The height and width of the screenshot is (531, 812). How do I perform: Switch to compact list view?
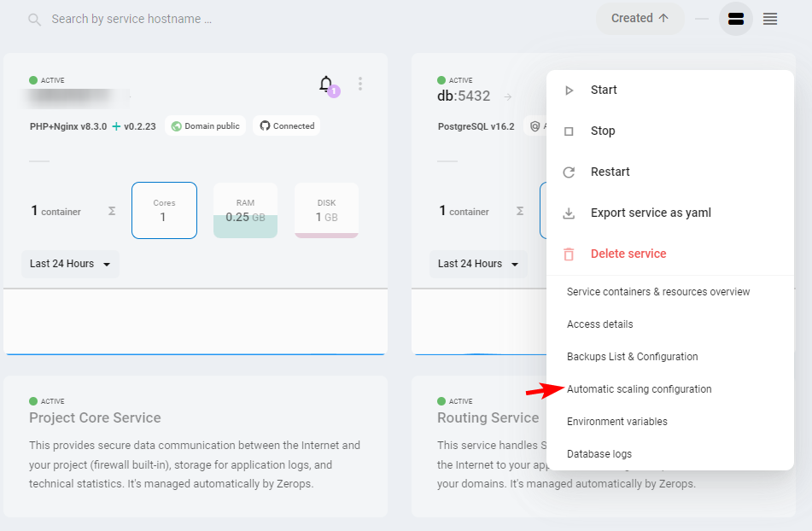pos(770,19)
